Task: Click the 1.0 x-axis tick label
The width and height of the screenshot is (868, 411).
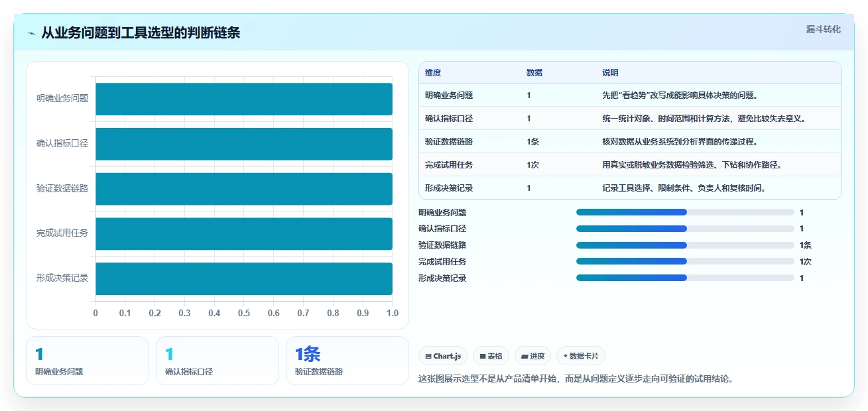Action: point(393,313)
